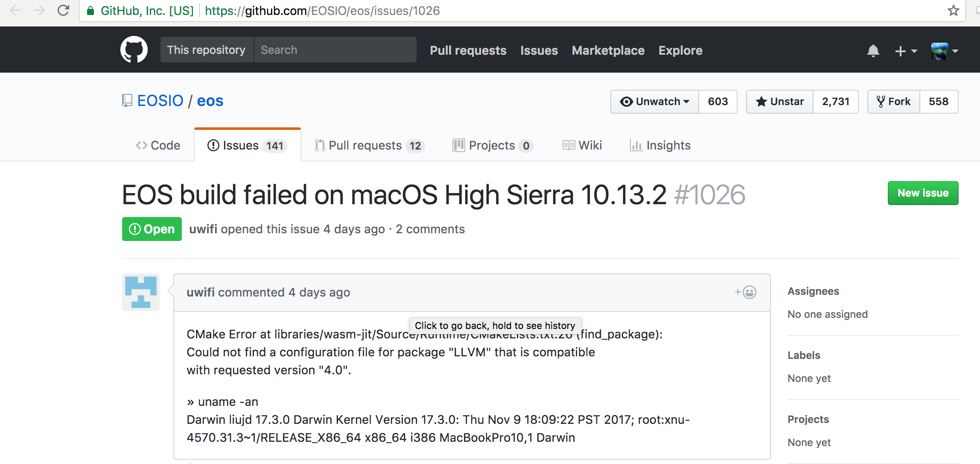Go to the Insights tab
The width and height of the screenshot is (980, 464).
(x=660, y=145)
